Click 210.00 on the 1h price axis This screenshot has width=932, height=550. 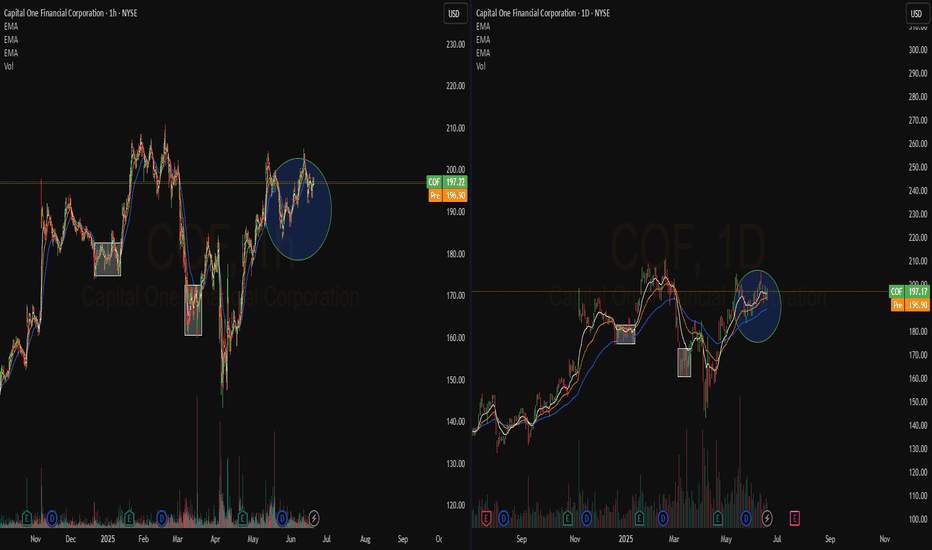tap(456, 128)
